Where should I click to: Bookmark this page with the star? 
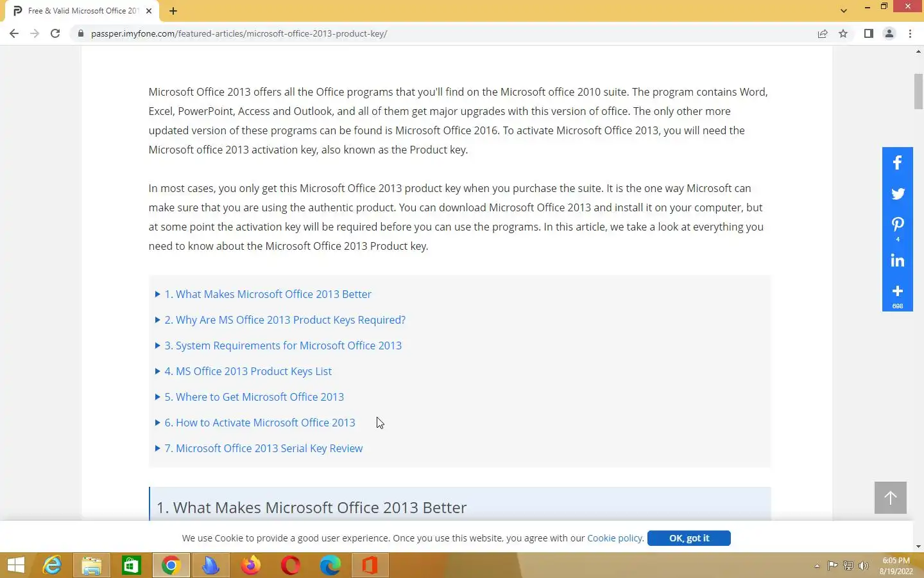tap(843, 33)
